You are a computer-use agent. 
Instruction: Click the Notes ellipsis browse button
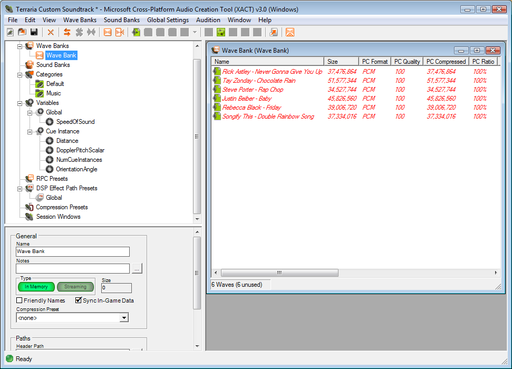[137, 268]
